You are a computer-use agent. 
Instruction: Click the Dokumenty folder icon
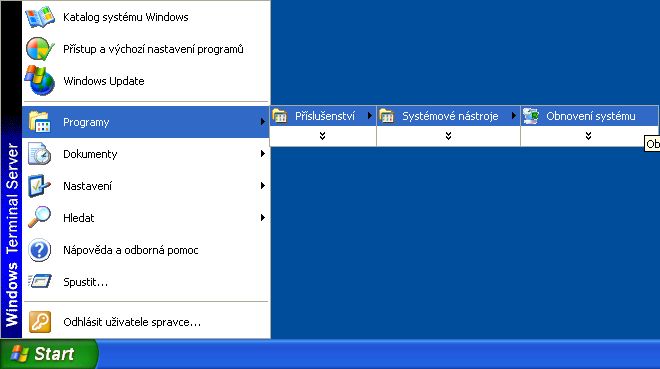(x=40, y=154)
